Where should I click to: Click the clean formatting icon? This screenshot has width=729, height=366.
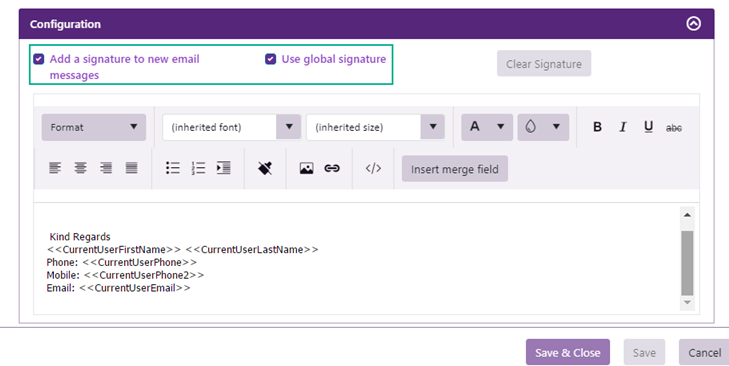[x=265, y=168]
